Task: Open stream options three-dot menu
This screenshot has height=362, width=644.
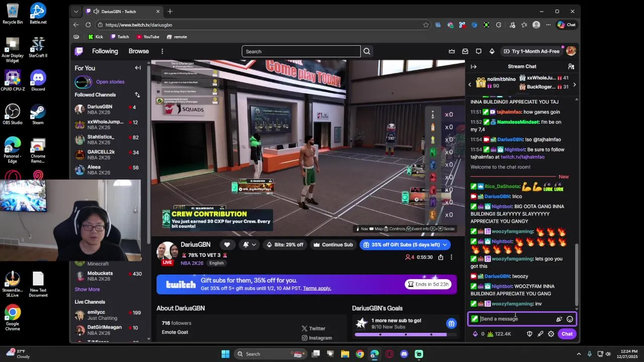Action: click(x=451, y=257)
